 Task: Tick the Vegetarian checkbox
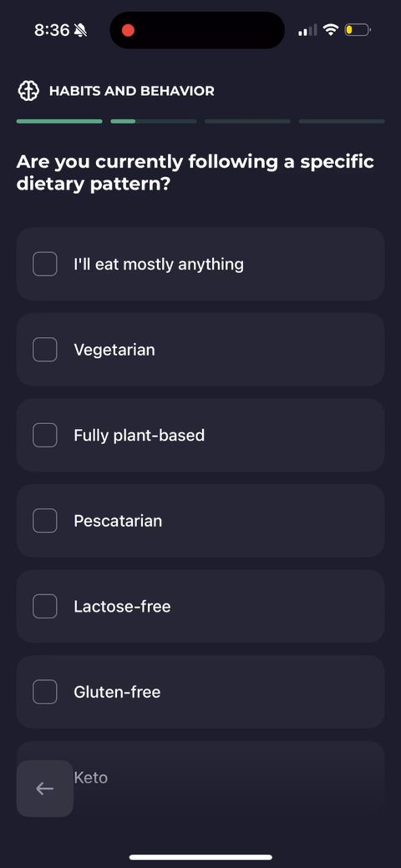tap(45, 350)
